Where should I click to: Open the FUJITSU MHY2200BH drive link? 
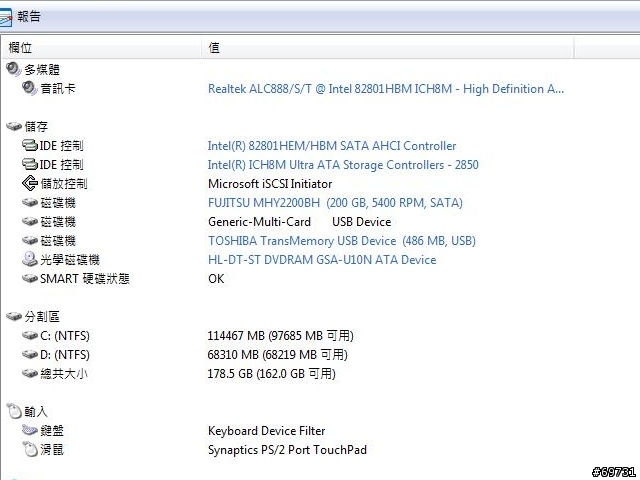[335, 202]
